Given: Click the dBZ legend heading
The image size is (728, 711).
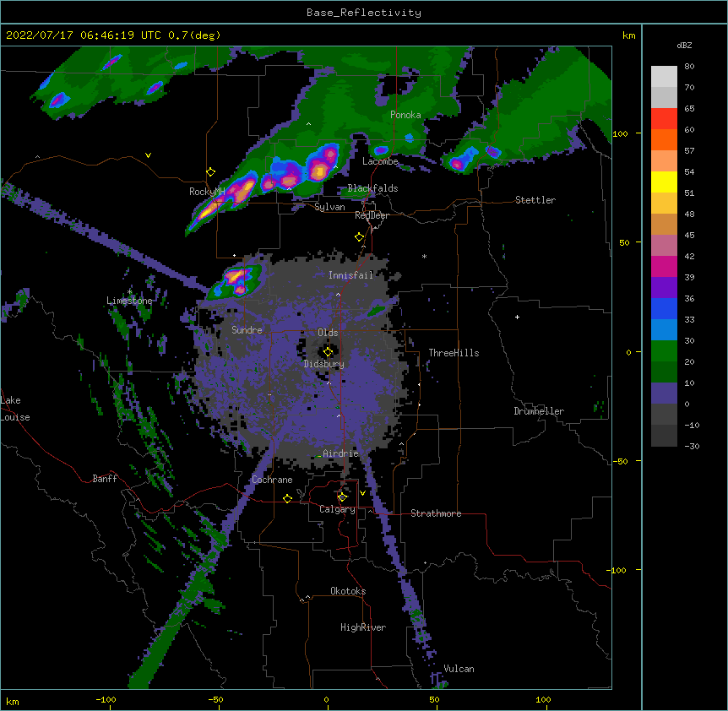Looking at the screenshot, I should pyautogui.click(x=684, y=45).
